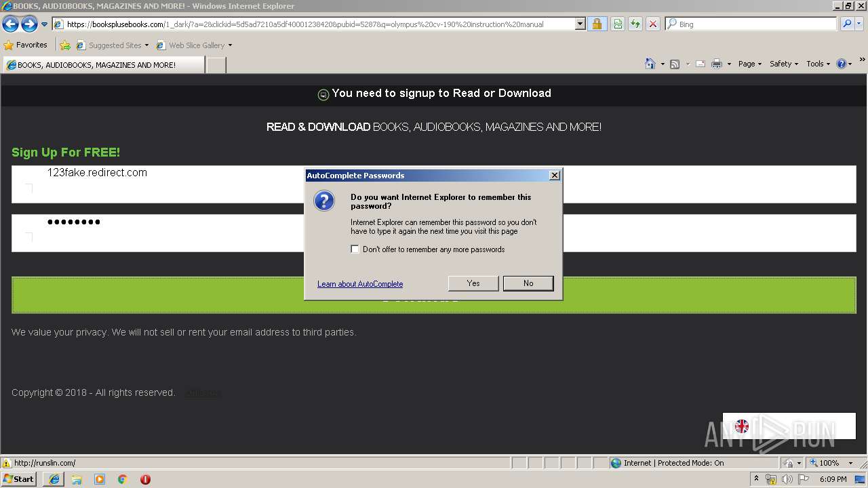The width and height of the screenshot is (868, 488).
Task: Click the taskbar clock showing 6:09 PM
Action: [833, 479]
